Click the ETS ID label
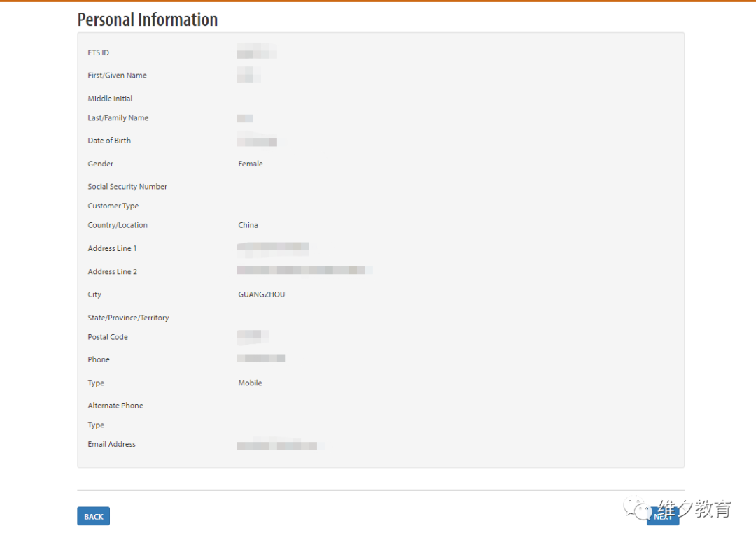The image size is (756, 542). pos(99,52)
